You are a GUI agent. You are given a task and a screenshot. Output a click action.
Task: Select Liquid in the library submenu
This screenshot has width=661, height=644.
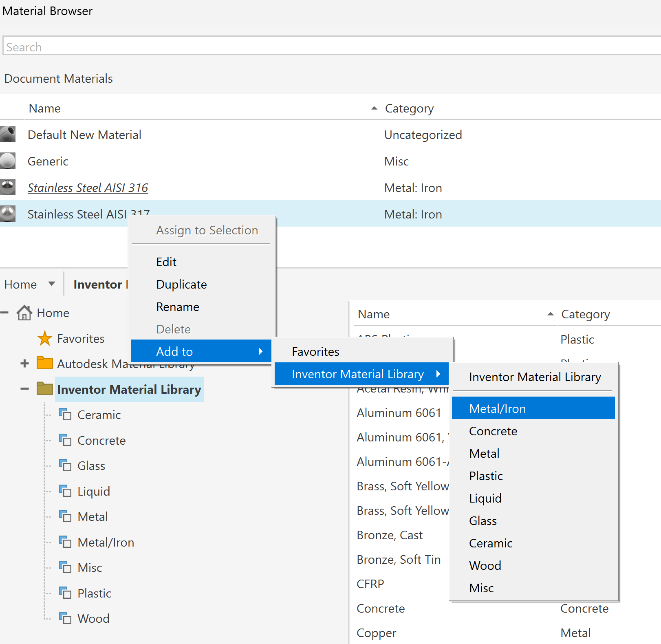coord(533,498)
